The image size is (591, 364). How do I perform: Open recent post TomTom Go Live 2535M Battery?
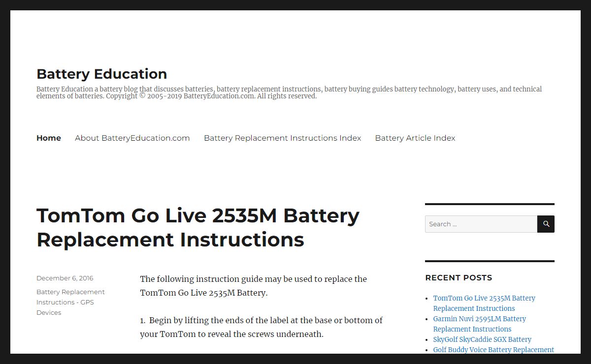coord(484,303)
